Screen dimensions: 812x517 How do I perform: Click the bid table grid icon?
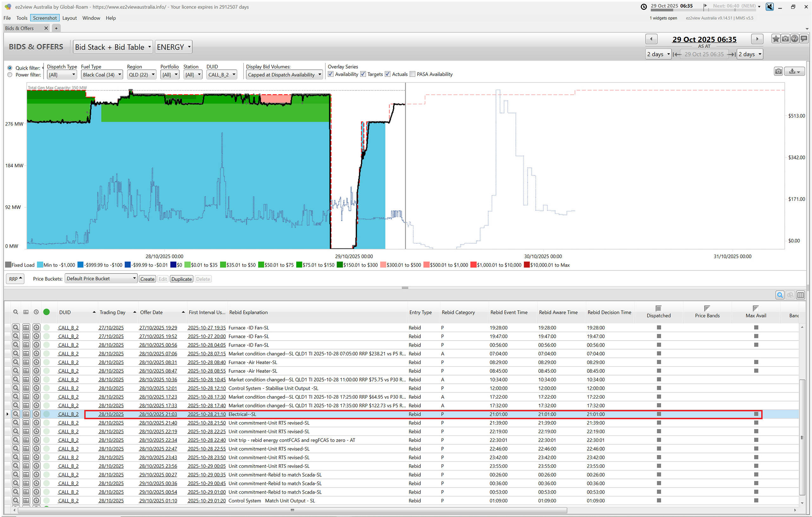point(800,295)
